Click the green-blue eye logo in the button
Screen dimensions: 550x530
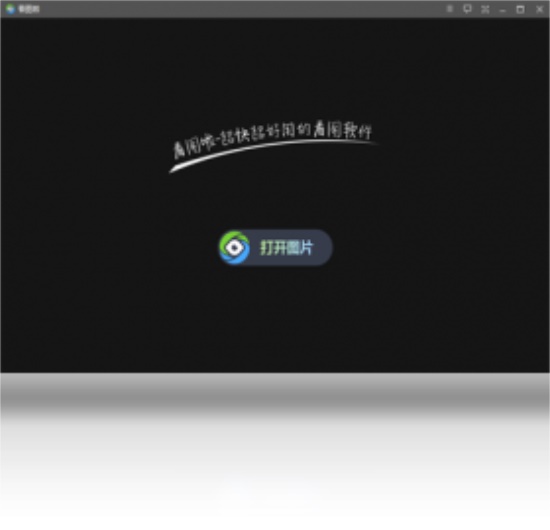click(x=234, y=248)
